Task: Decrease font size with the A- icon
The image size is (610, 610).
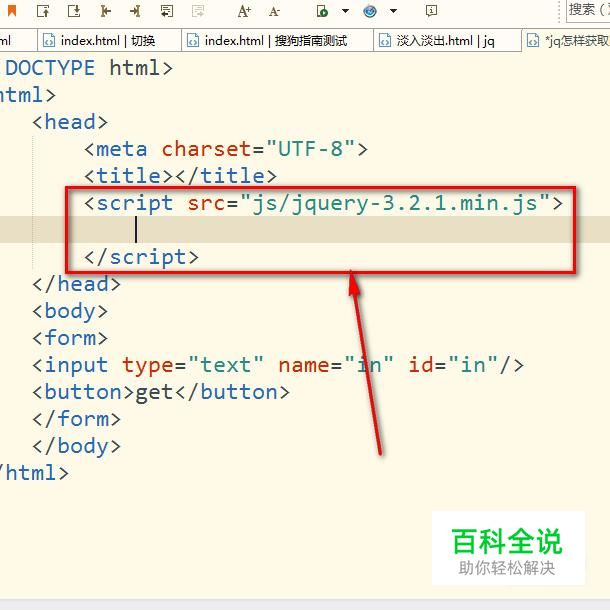Action: click(x=274, y=12)
